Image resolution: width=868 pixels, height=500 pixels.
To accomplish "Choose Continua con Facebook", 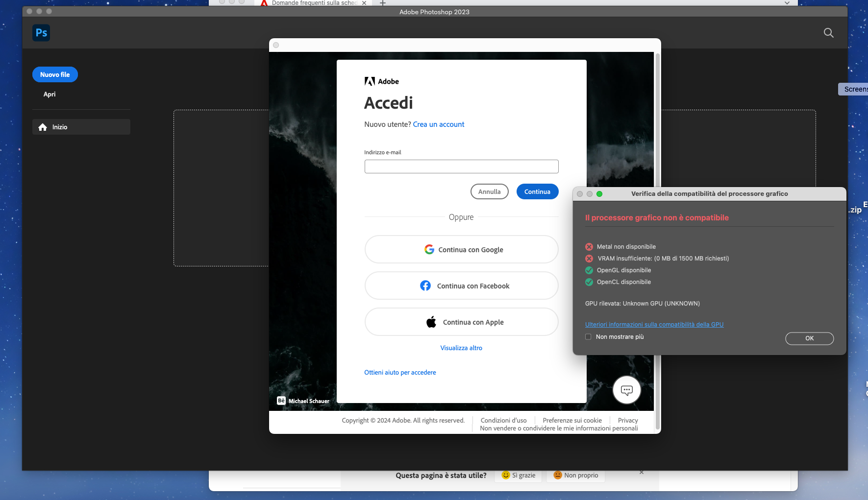I will pos(461,286).
